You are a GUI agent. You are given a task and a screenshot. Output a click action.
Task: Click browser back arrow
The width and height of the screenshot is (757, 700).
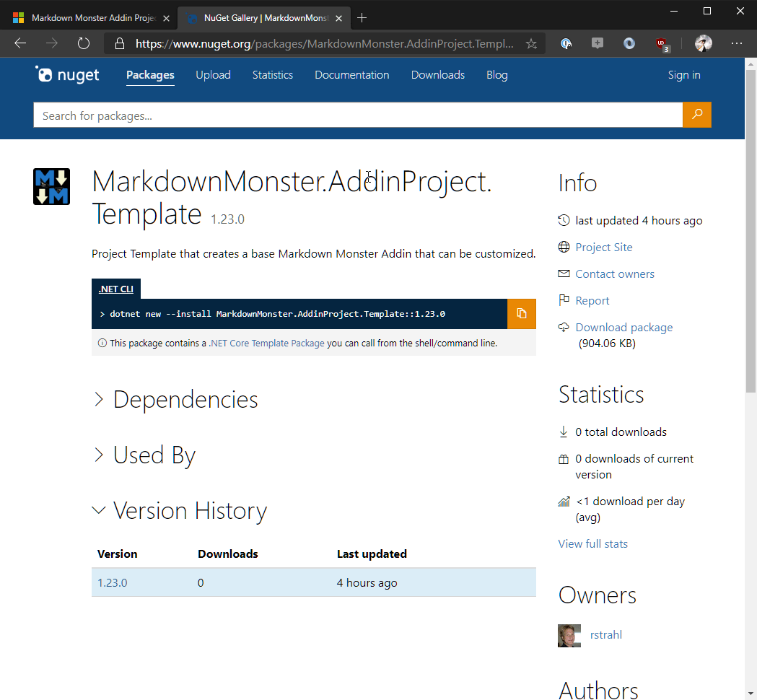click(20, 43)
